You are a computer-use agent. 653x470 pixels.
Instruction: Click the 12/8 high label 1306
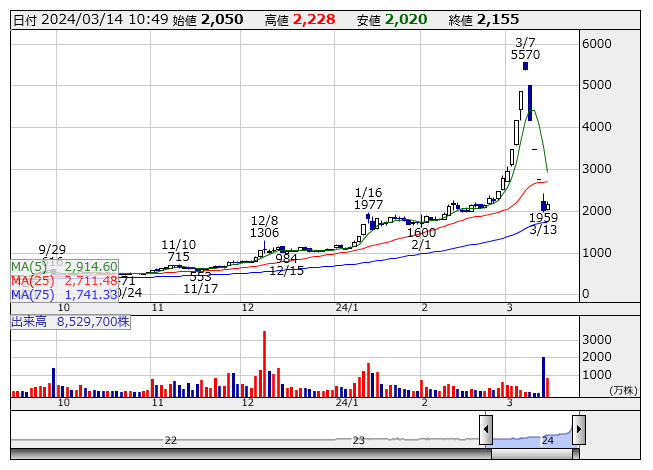pos(265,232)
